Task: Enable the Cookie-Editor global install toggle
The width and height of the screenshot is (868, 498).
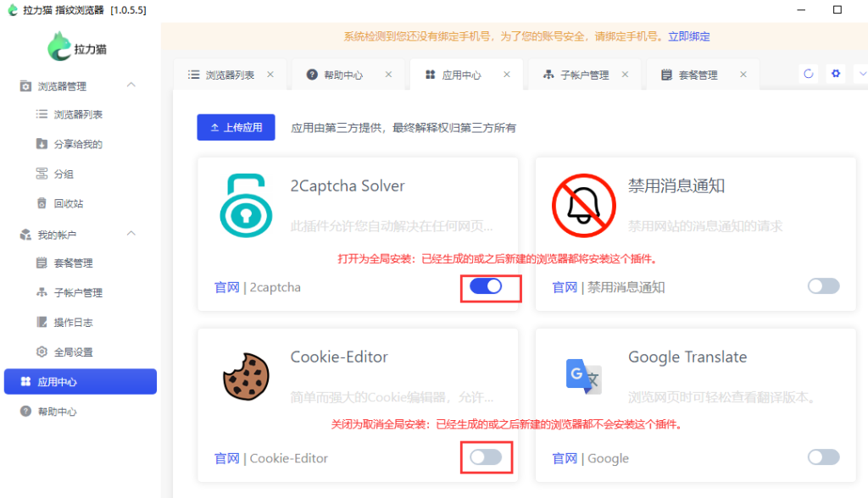Action: (486, 457)
